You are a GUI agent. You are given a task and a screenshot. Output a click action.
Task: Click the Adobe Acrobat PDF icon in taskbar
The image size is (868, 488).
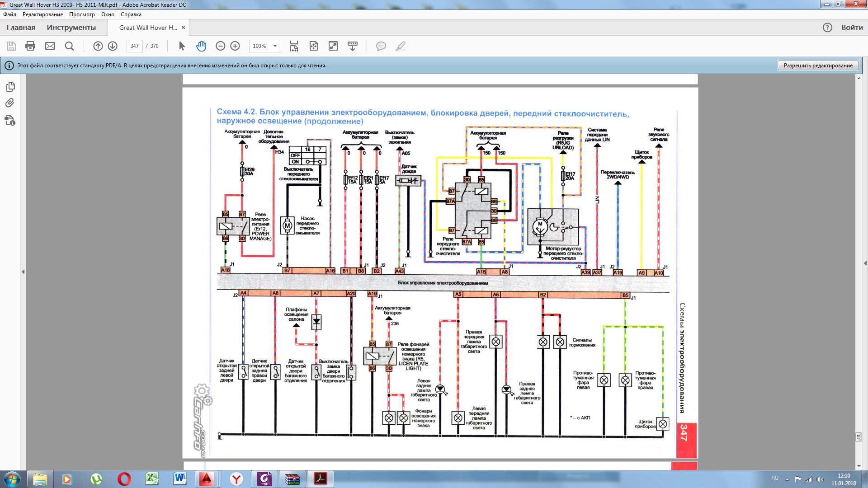pos(321,479)
